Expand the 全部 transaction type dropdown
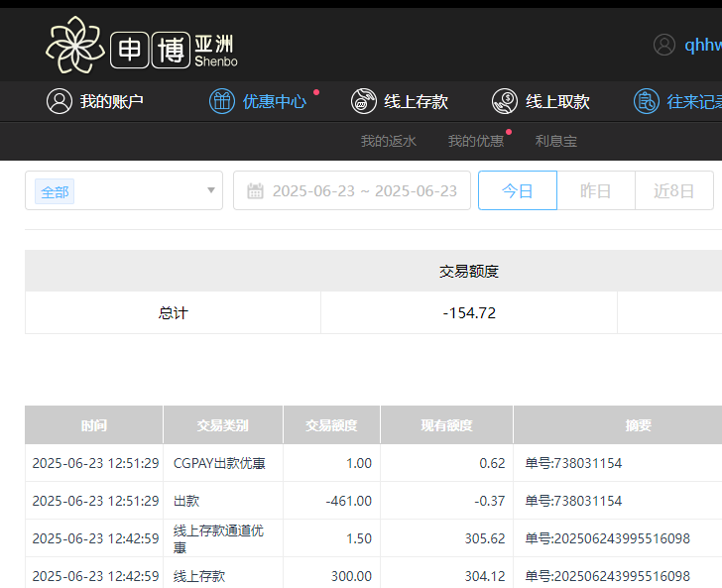 point(123,190)
